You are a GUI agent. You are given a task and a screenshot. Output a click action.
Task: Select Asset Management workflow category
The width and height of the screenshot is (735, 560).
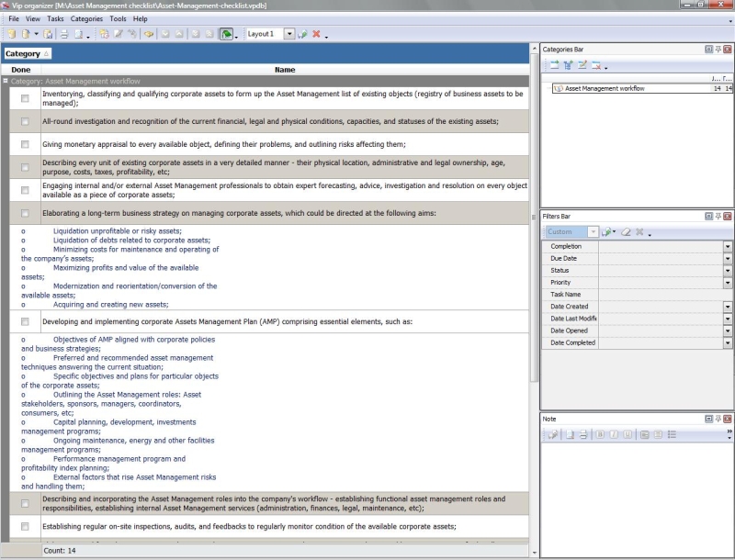(x=605, y=89)
